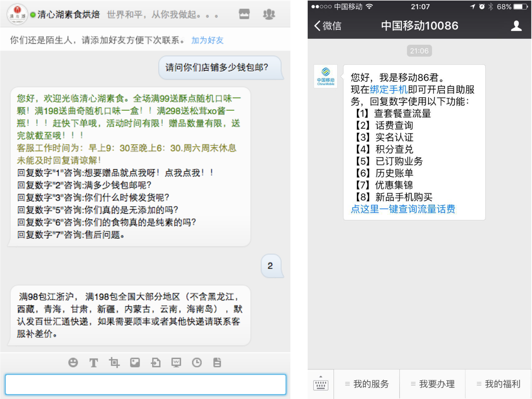532x399 pixels.
Task: Open the 我的服务 menu
Action: [x=367, y=384]
